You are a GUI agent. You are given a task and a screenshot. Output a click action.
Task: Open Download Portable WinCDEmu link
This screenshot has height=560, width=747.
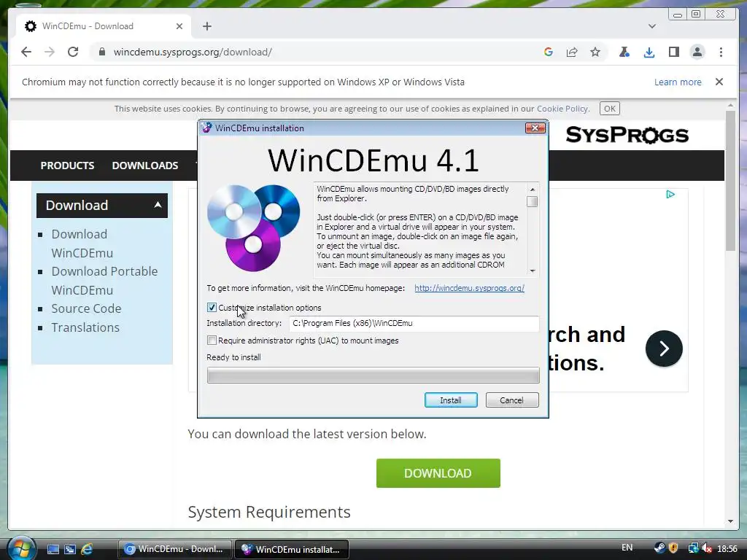click(x=104, y=281)
